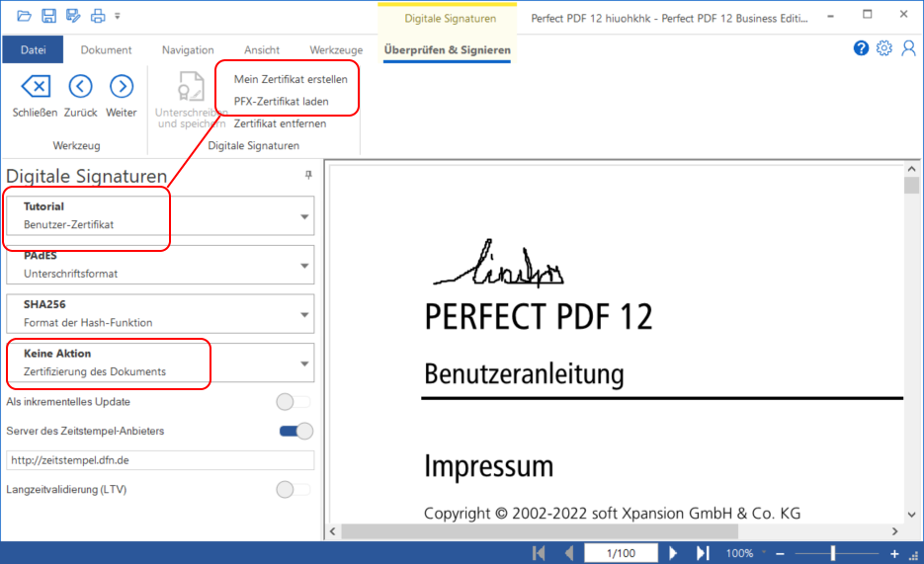
Task: Open the Datei menu tab
Action: (x=33, y=50)
